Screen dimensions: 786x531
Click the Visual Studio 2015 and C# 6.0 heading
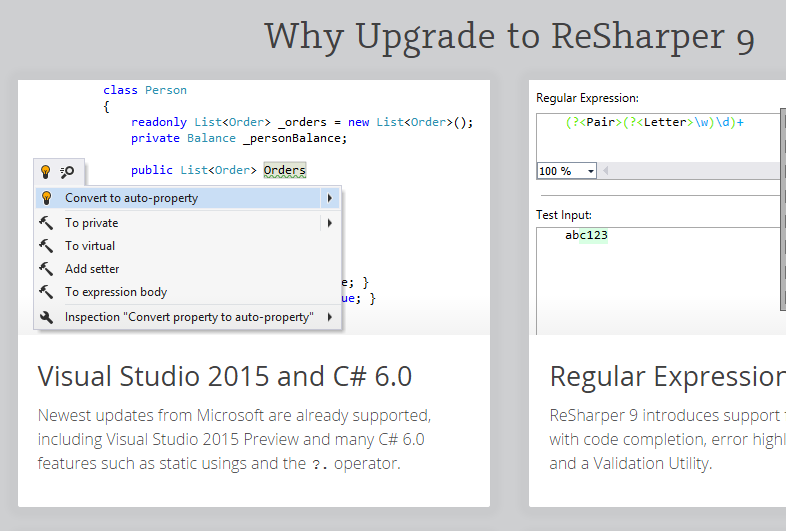(x=225, y=376)
